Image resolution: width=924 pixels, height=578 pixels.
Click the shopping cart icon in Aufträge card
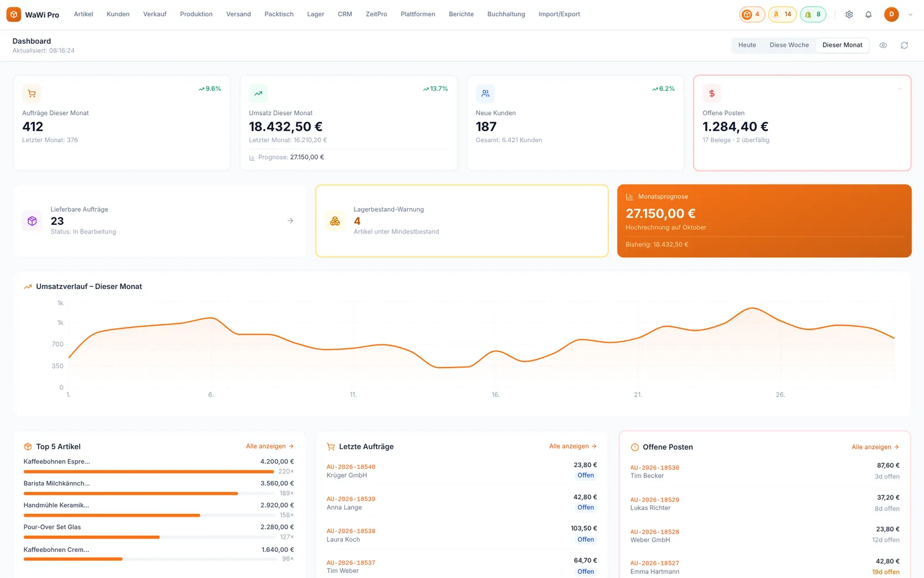[x=32, y=94]
